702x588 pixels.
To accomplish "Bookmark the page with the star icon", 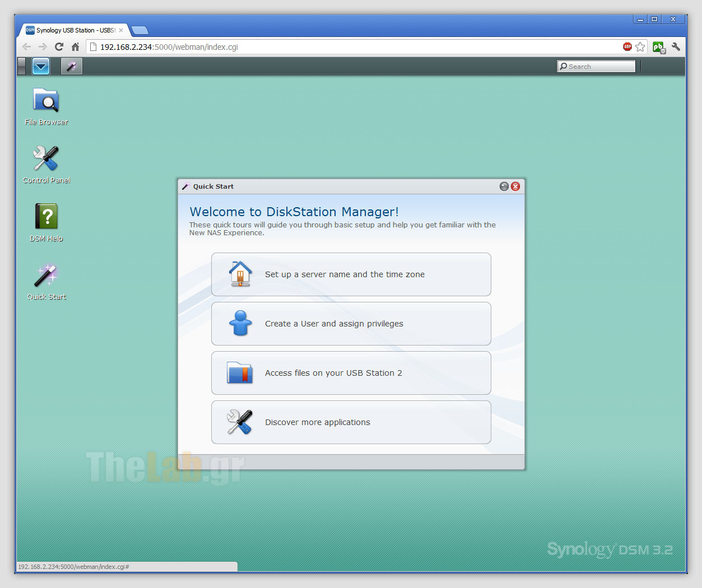I will pos(640,47).
